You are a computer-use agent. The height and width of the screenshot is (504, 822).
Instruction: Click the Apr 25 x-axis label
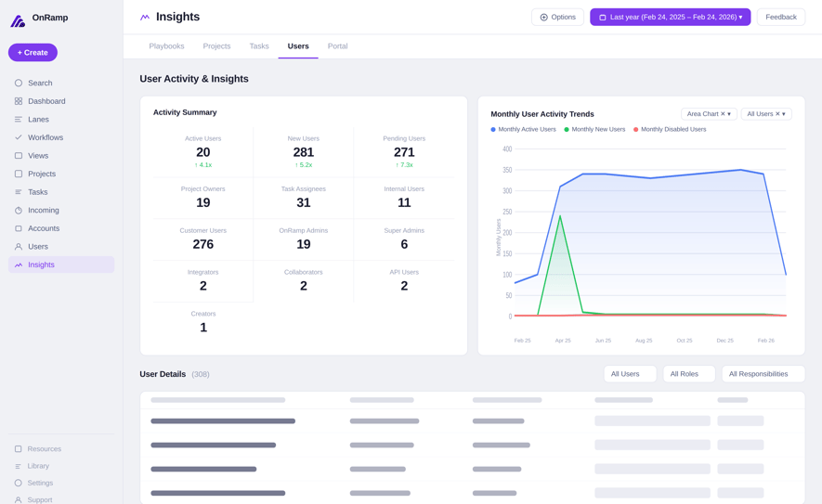(563, 341)
